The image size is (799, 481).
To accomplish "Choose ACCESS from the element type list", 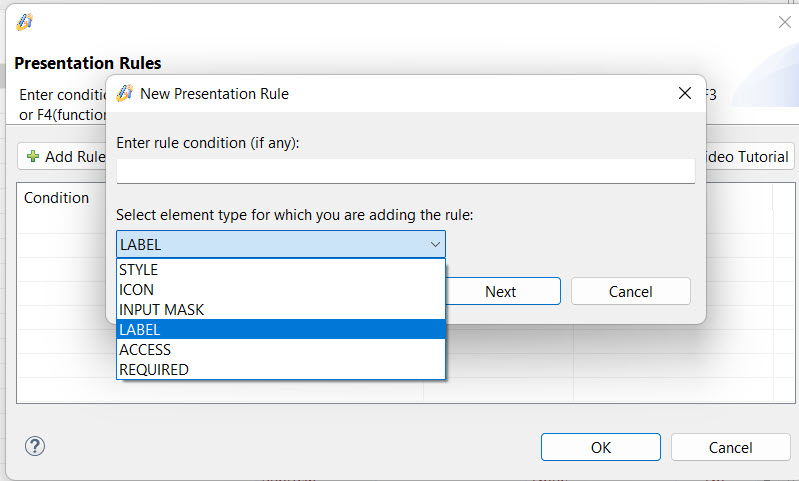I will (x=281, y=350).
